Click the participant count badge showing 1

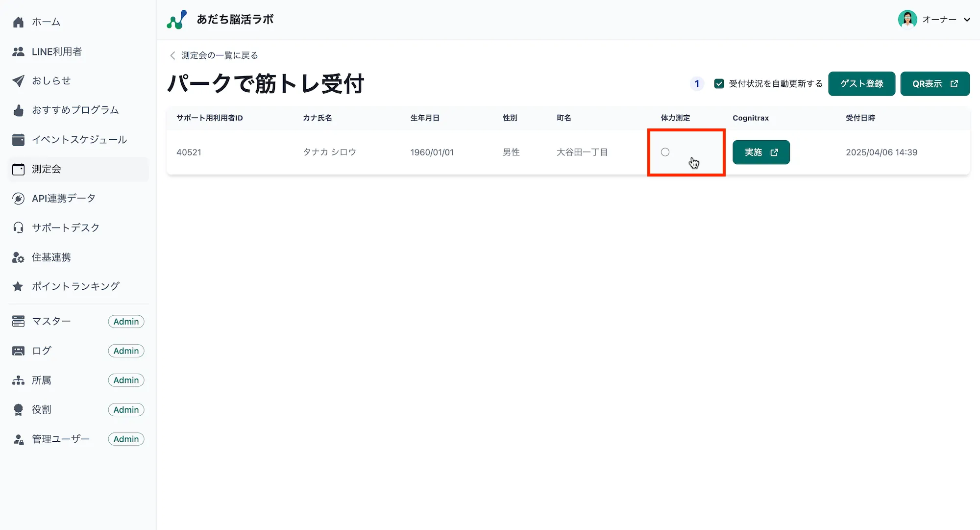[x=696, y=83]
